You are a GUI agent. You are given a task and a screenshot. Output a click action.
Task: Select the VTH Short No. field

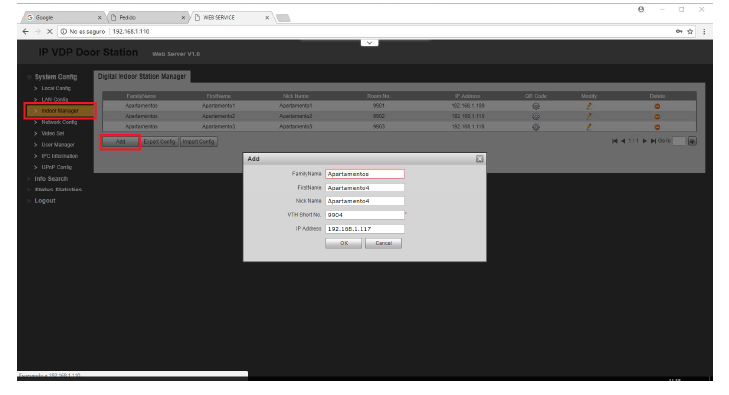(364, 215)
